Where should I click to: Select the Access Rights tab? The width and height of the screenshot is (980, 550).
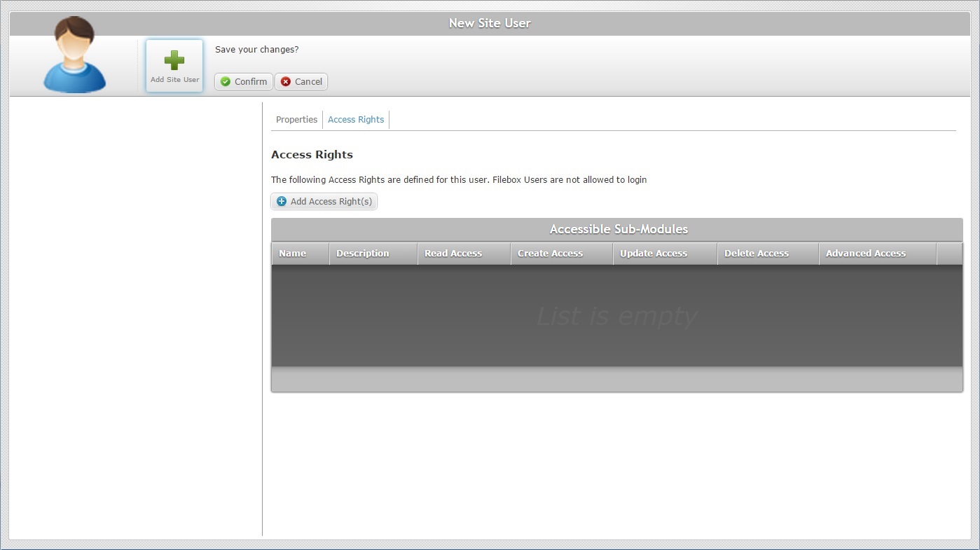pos(356,120)
